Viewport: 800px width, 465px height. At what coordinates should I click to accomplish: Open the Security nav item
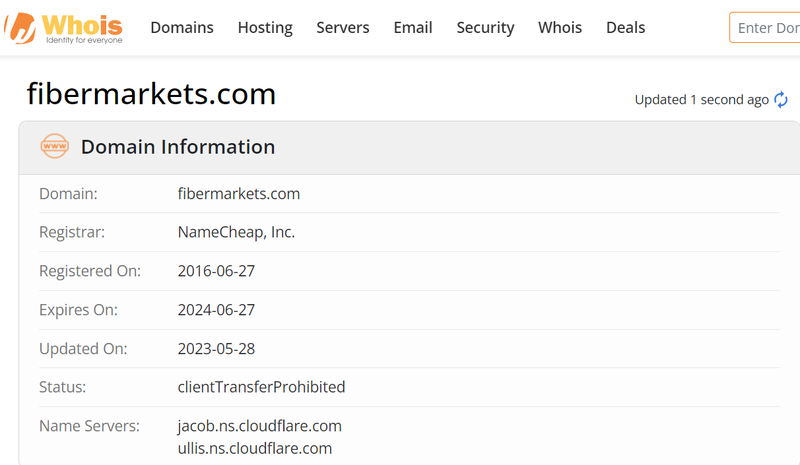485,28
